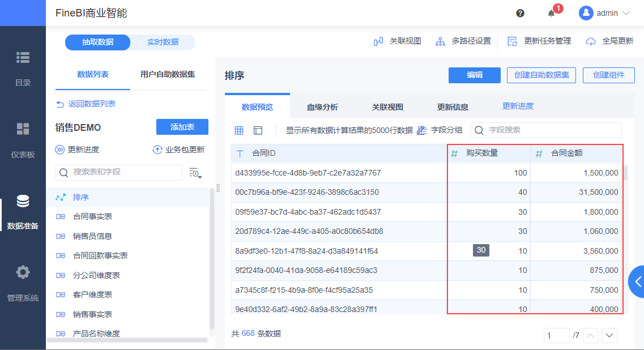
Task: Click the 合同金额 column header
Action: click(576, 153)
